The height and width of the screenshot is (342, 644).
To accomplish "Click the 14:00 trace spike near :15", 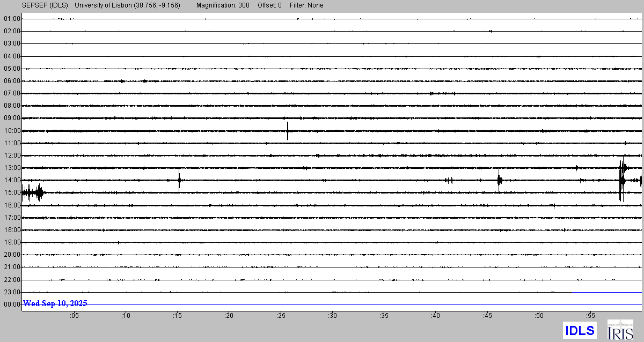I will (179, 180).
